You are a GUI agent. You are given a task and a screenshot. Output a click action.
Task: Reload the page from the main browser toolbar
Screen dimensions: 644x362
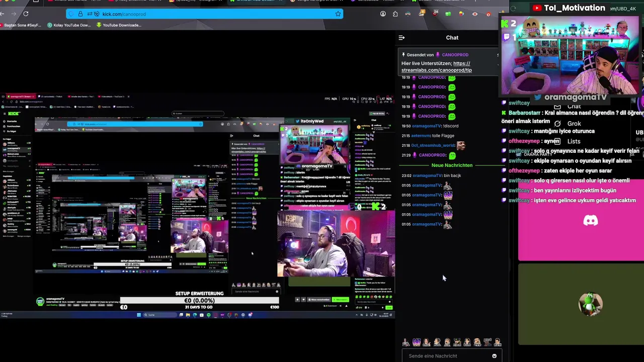26,14
